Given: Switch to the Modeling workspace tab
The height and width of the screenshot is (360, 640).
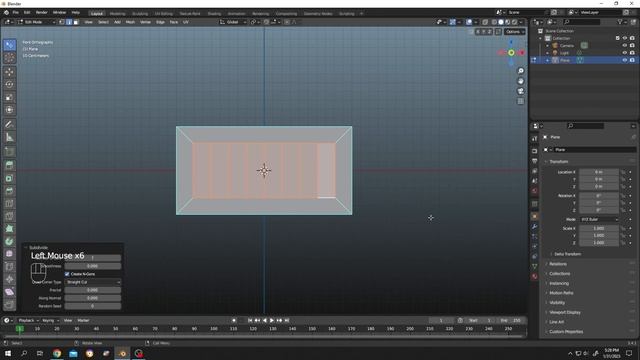Looking at the screenshot, I should pos(118,13).
